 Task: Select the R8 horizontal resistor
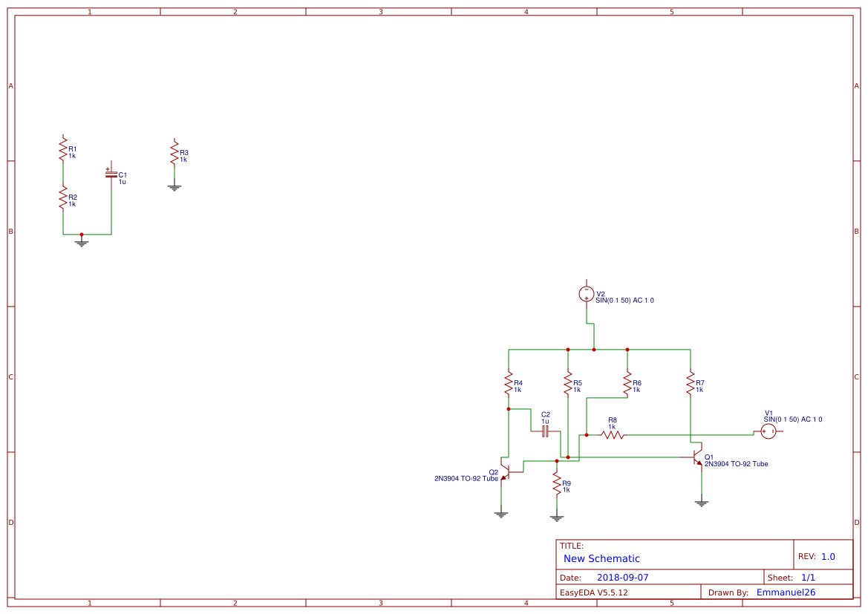613,435
